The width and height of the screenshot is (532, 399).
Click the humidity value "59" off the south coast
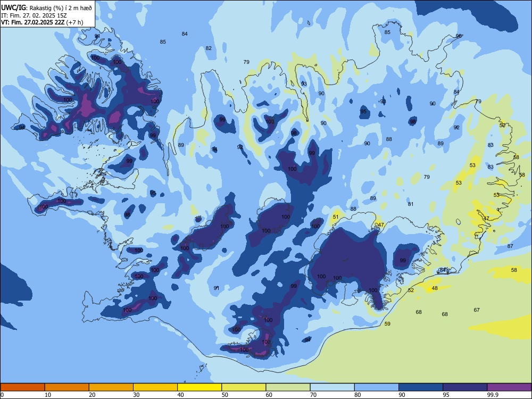[387, 323]
